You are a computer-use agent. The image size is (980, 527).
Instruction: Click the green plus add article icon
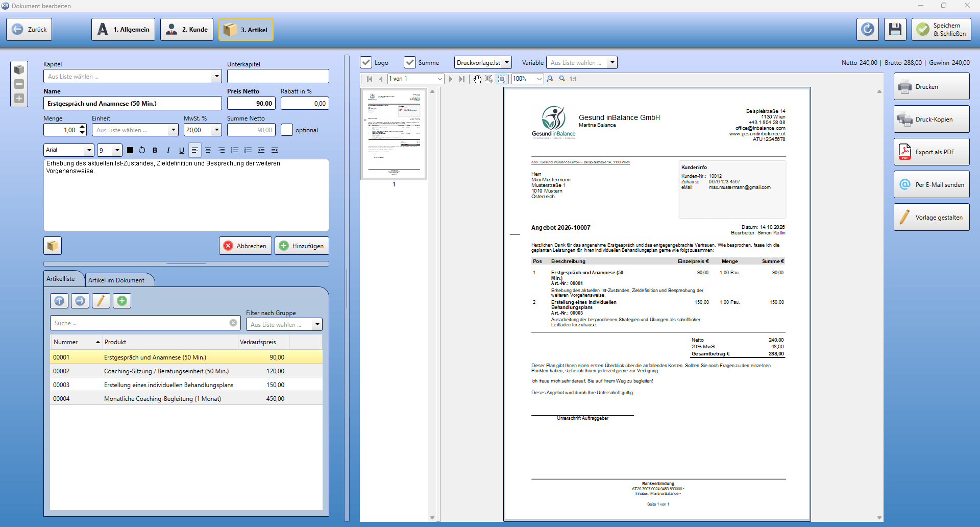(121, 301)
